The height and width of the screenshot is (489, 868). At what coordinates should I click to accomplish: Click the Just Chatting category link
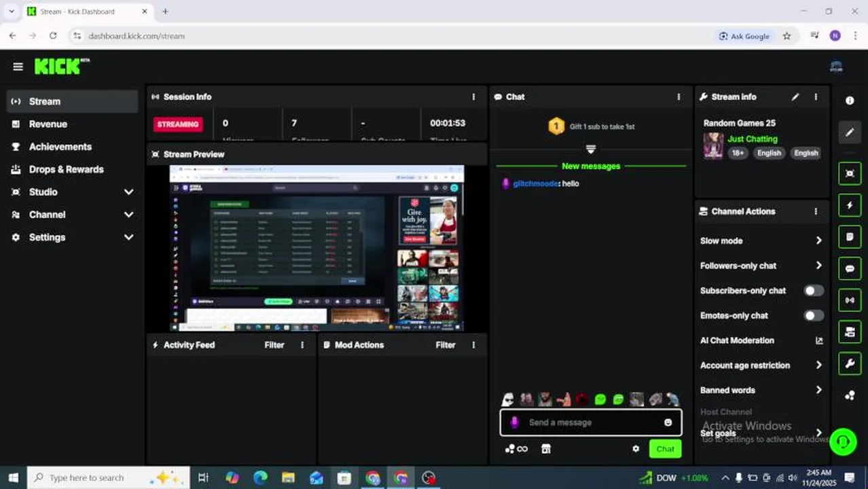pyautogui.click(x=753, y=139)
